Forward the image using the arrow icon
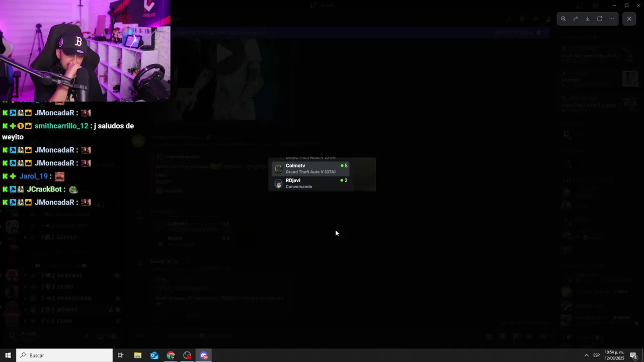The height and width of the screenshot is (362, 644). [x=576, y=19]
